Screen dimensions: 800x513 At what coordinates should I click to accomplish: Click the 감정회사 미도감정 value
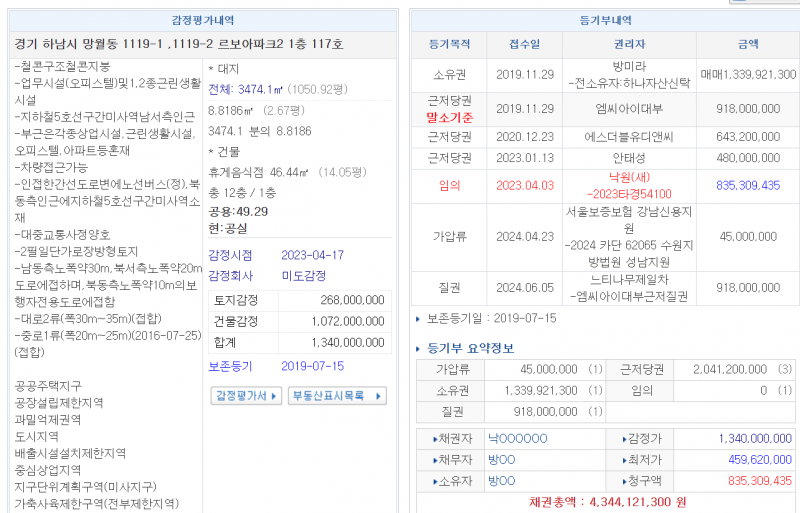point(301,275)
